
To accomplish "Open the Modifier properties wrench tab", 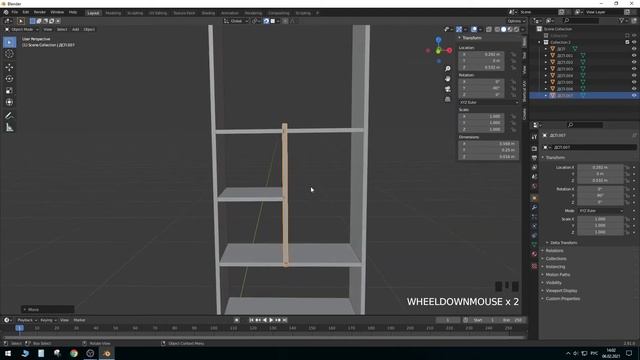I will tap(534, 207).
